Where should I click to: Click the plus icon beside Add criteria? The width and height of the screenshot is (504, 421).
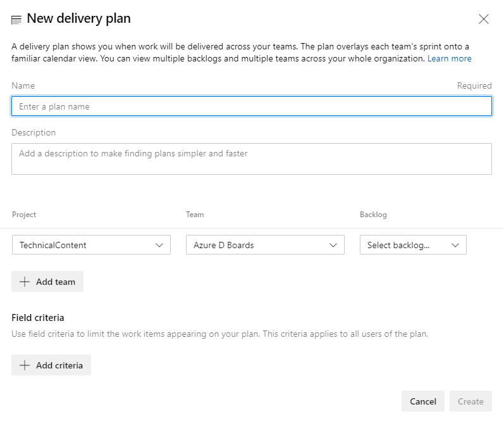pos(25,365)
